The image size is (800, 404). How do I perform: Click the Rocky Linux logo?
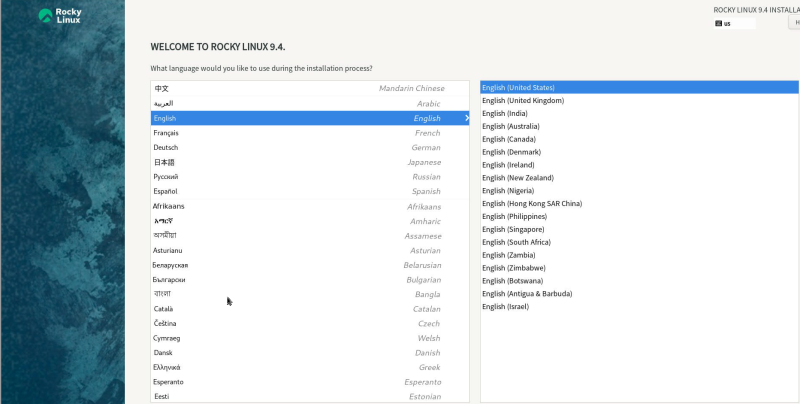61,17
